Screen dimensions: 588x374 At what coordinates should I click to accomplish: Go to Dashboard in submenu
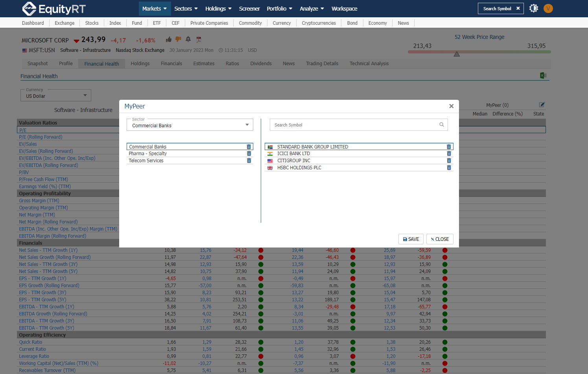pyautogui.click(x=33, y=23)
